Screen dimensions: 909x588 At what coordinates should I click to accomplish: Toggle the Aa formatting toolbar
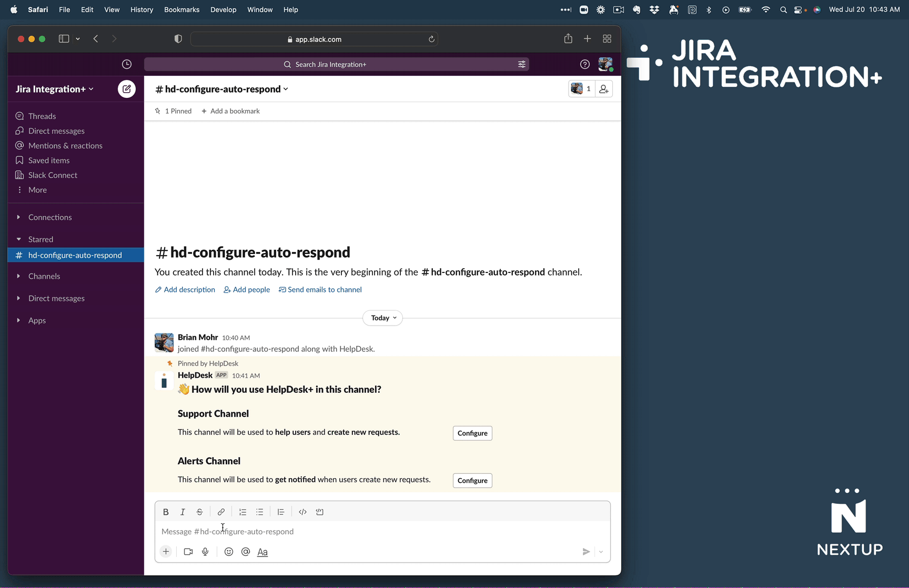click(262, 552)
